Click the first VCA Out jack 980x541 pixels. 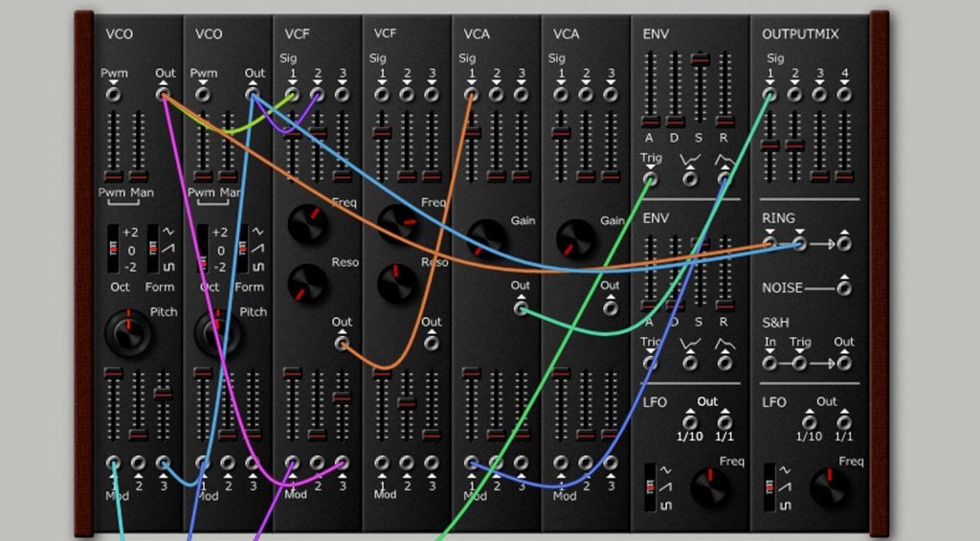click(x=520, y=307)
